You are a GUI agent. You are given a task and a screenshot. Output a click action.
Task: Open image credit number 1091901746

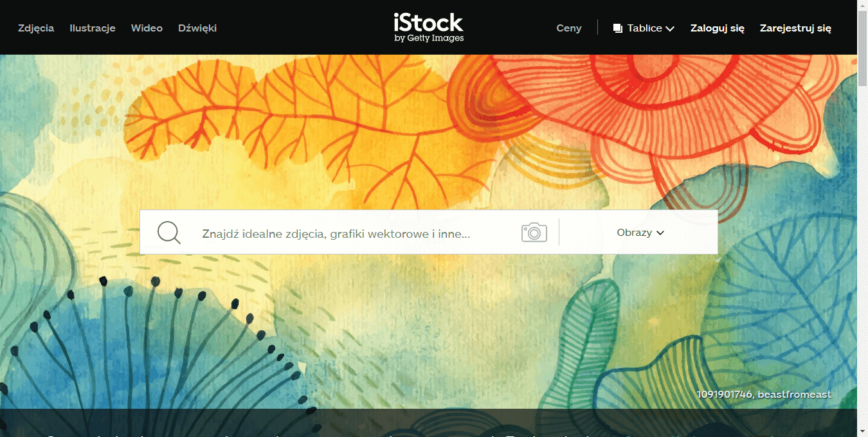(724, 395)
